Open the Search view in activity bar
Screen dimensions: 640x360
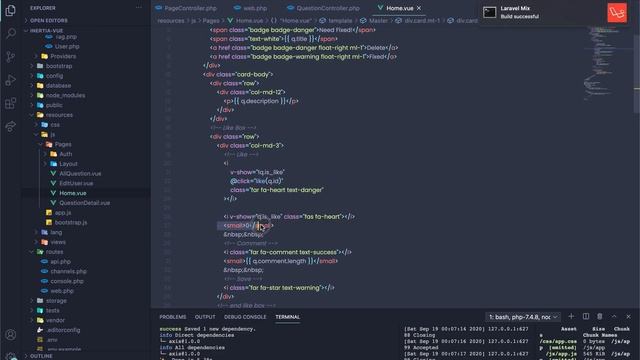11,33
